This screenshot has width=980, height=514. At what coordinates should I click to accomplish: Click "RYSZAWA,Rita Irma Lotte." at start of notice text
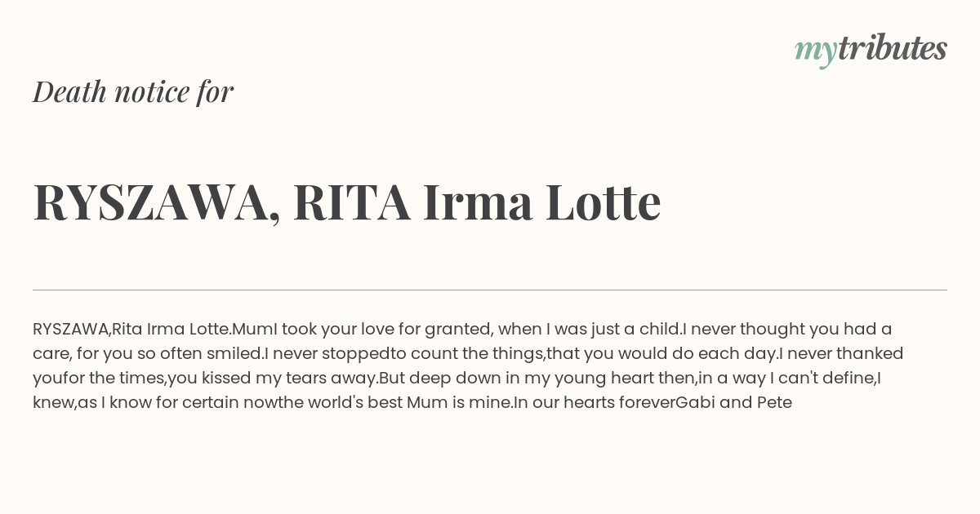(132, 329)
